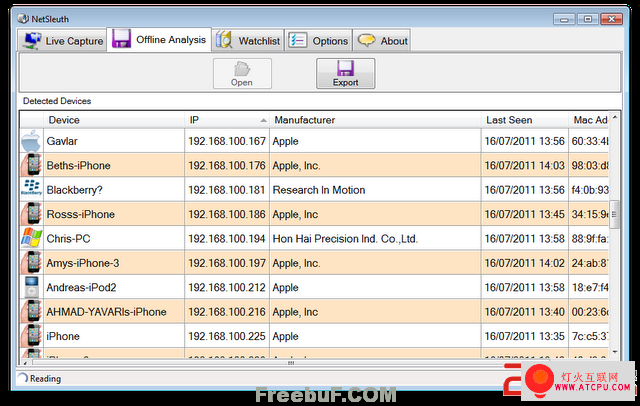Image resolution: width=640 pixels, height=406 pixels.
Task: Click the IP address 192.168.100.167
Action: (227, 141)
